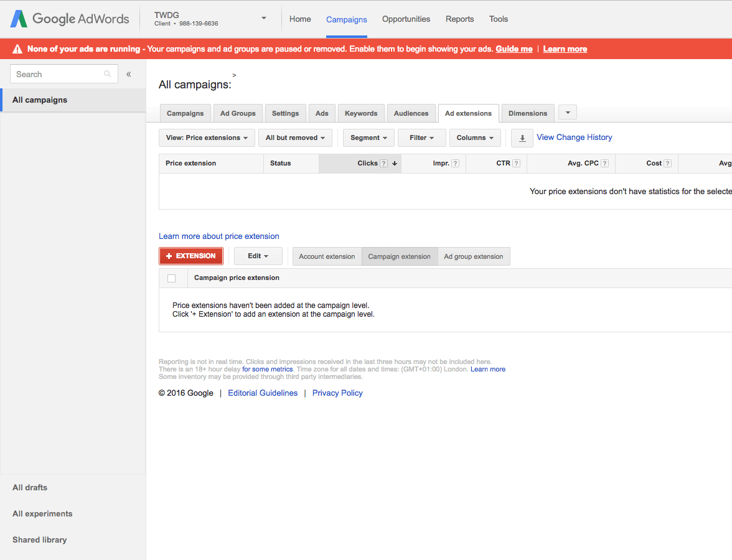The width and height of the screenshot is (732, 560).
Task: Open the View: Price extensions dropdown
Action: [207, 138]
